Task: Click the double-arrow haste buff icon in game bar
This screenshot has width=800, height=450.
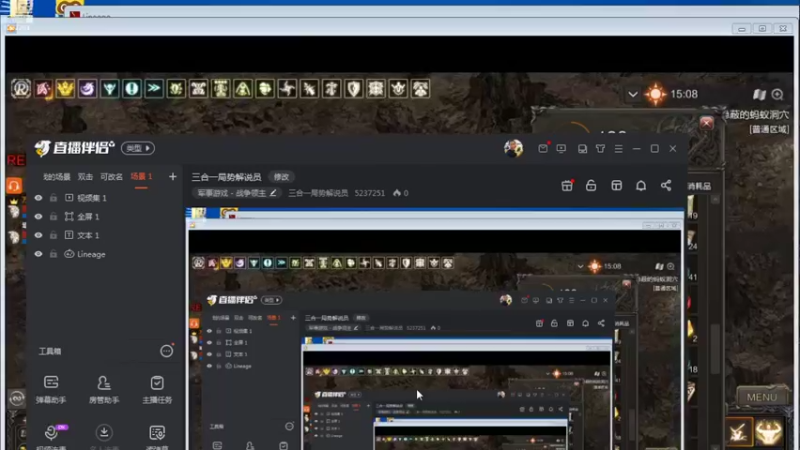Action: 154,89
